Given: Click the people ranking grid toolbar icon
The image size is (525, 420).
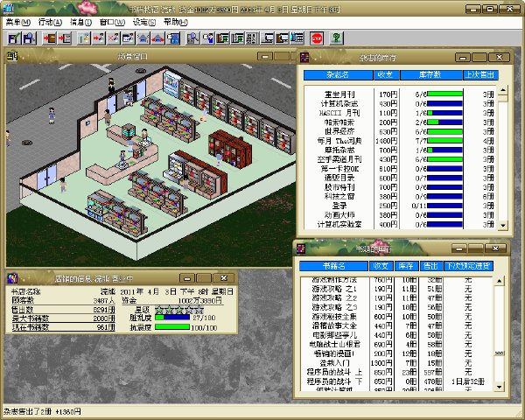Looking at the screenshot, I should (252, 38).
